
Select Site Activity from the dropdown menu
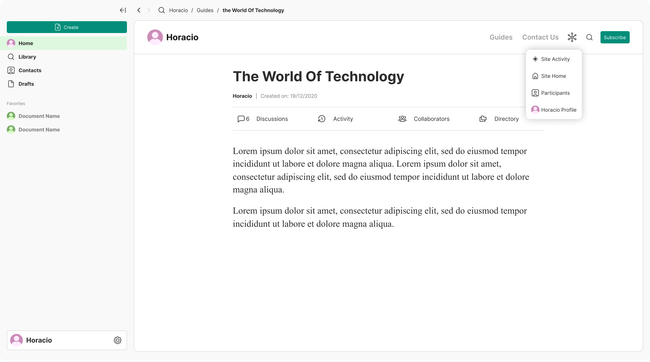554,59
